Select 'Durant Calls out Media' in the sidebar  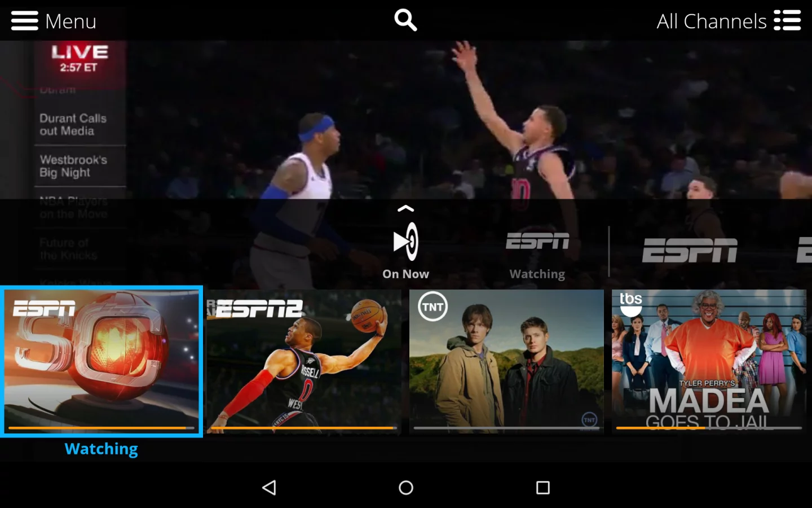[73, 124]
